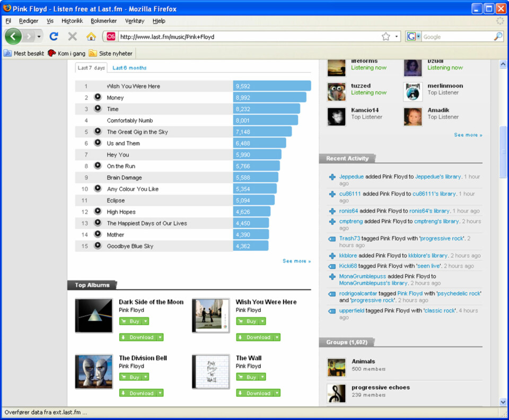This screenshot has width=509, height=420.
Task: Play The Happiest Days of Our Lives
Action: coord(98,223)
